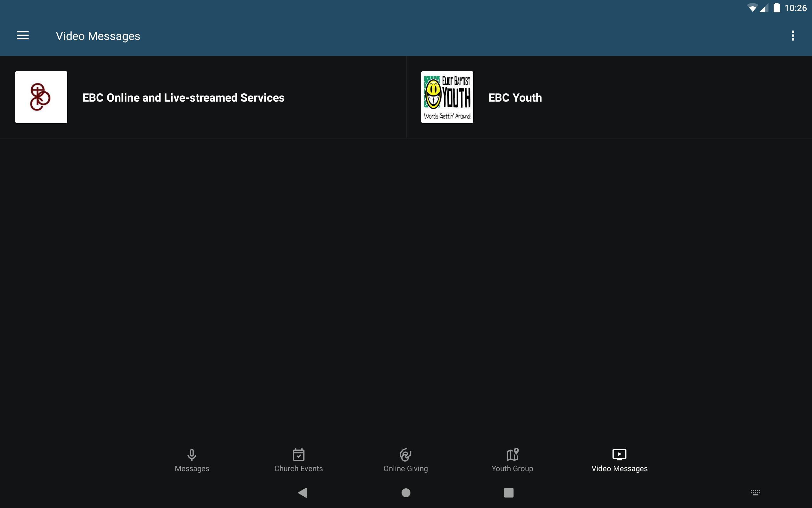Tap the Online Giving swirl icon

pos(406,455)
